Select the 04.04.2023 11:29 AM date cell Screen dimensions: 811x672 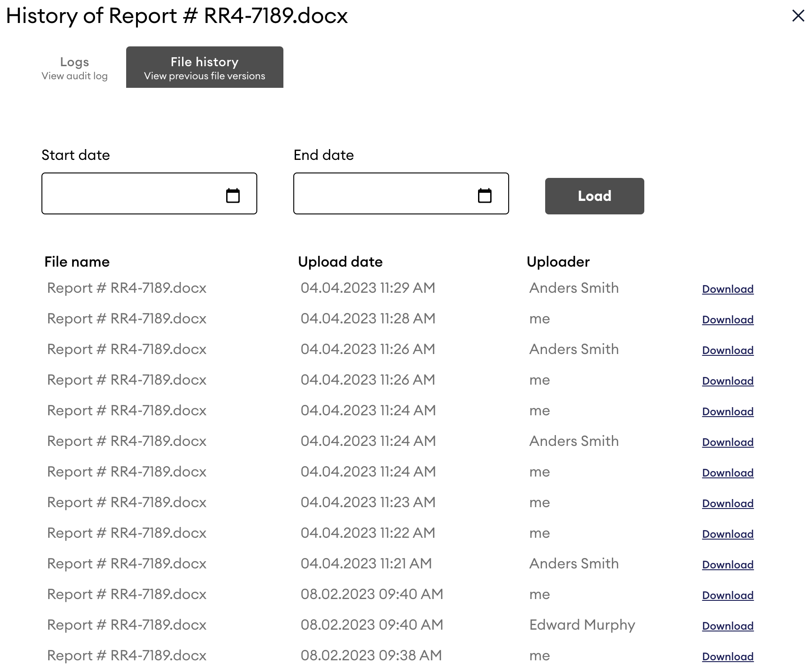point(368,288)
